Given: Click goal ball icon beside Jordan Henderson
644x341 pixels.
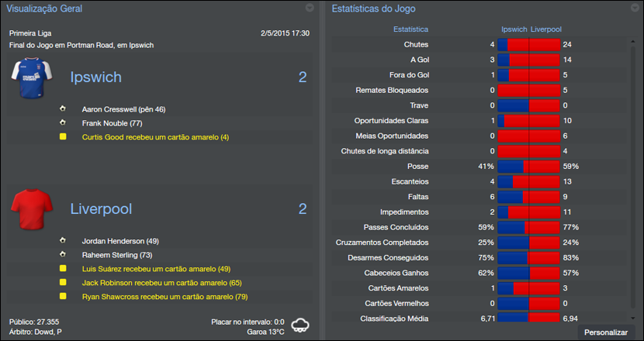Looking at the screenshot, I should (x=63, y=241).
